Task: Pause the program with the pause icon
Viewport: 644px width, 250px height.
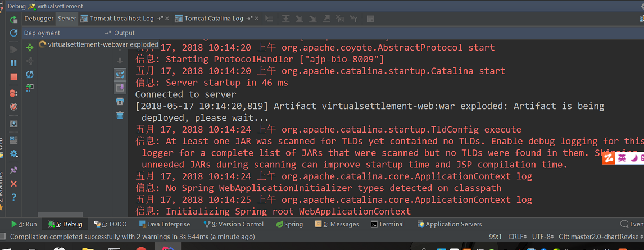Action: click(13, 63)
